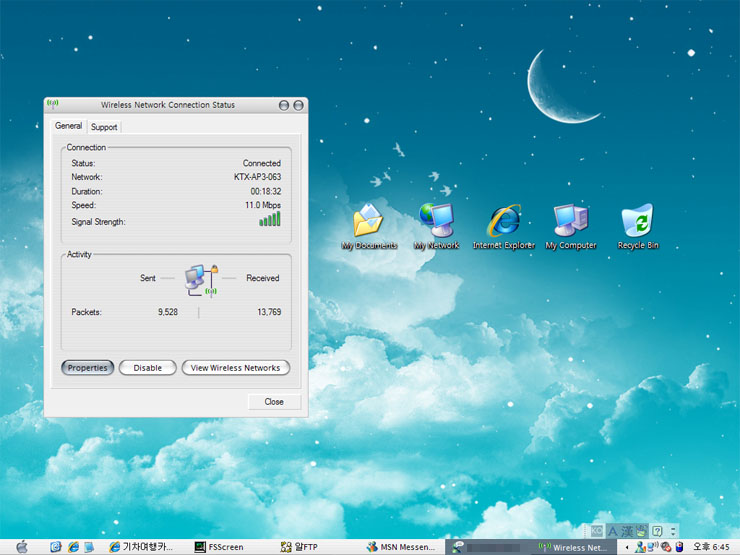The width and height of the screenshot is (740, 555).
Task: Click the KO language bar indicator
Action: (597, 530)
